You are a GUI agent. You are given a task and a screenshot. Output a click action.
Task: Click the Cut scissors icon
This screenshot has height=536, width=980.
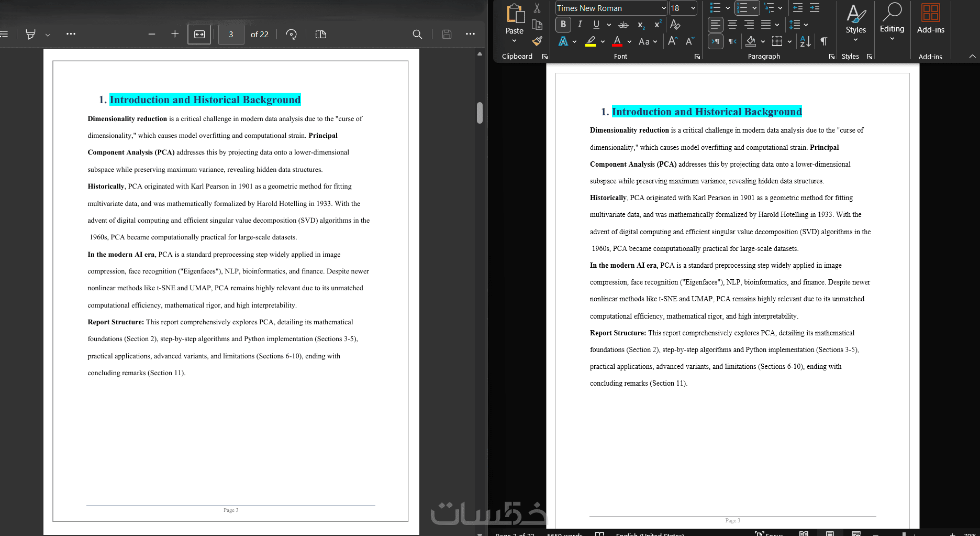click(537, 8)
